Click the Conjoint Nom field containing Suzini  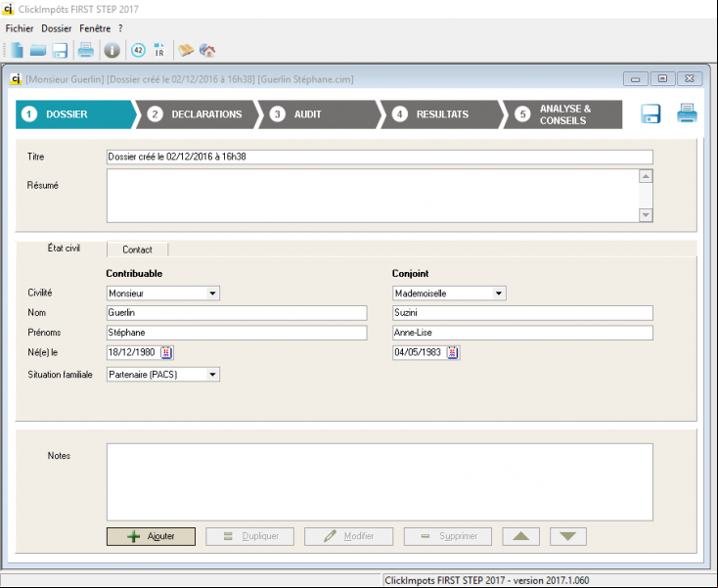coord(522,313)
